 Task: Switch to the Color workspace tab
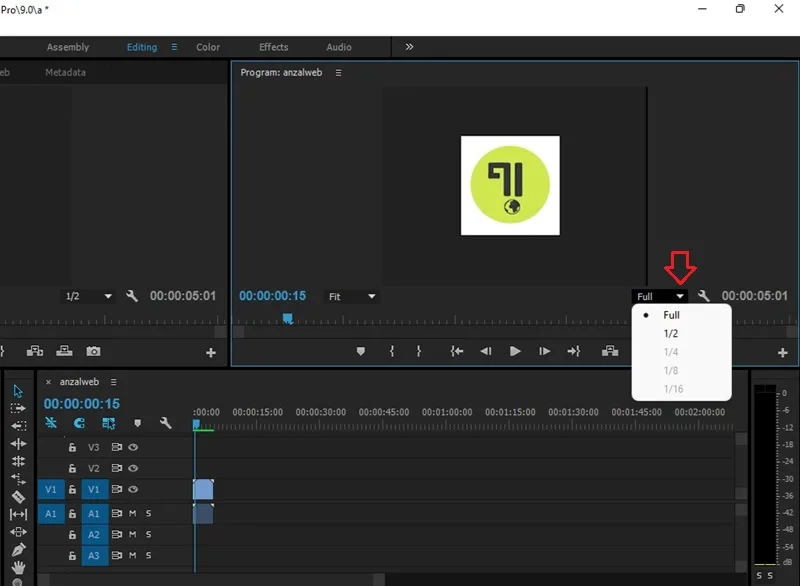pyautogui.click(x=208, y=47)
